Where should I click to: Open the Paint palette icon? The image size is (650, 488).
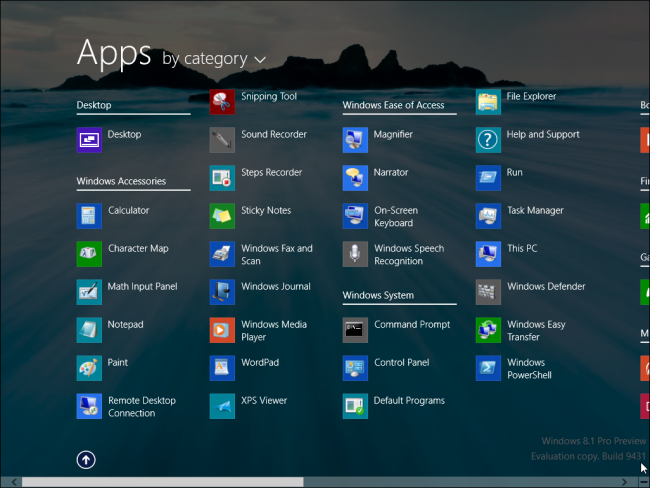click(x=89, y=368)
